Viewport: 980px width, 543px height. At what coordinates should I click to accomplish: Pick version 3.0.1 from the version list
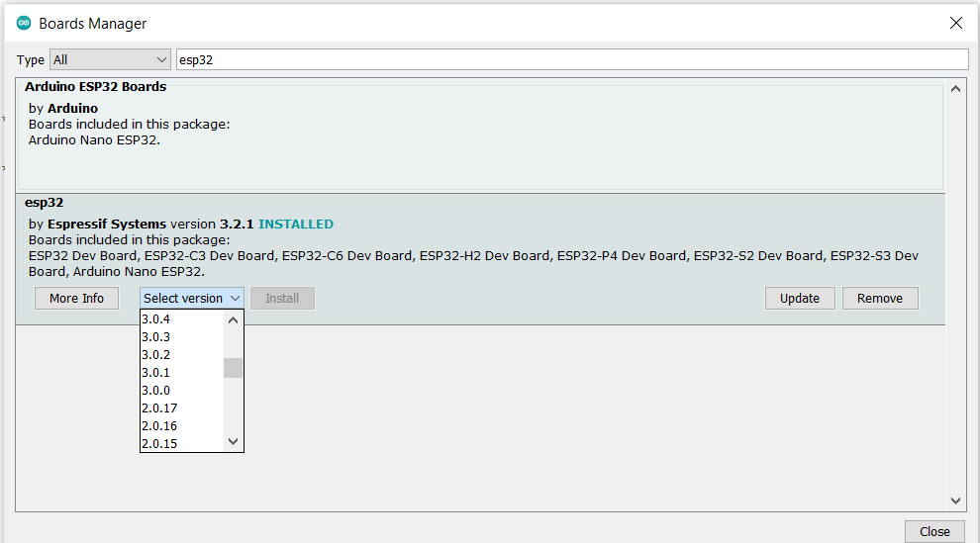pos(182,373)
